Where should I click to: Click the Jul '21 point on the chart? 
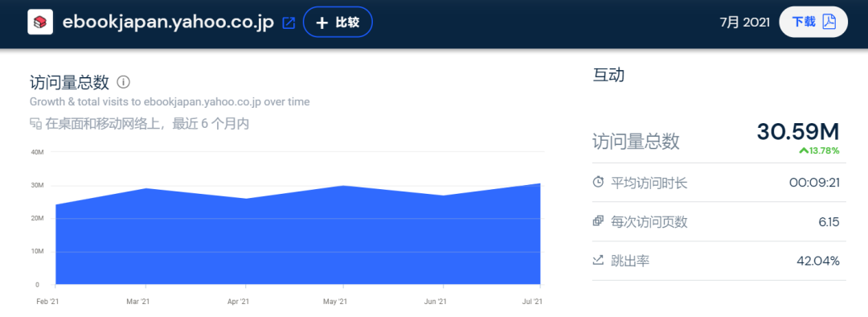coord(540,183)
